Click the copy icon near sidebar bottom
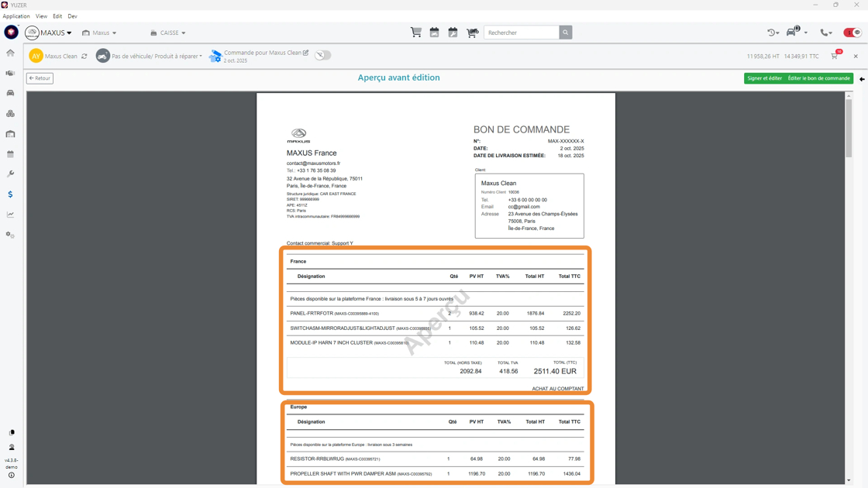Screen dimensions: 868x488 point(11,433)
